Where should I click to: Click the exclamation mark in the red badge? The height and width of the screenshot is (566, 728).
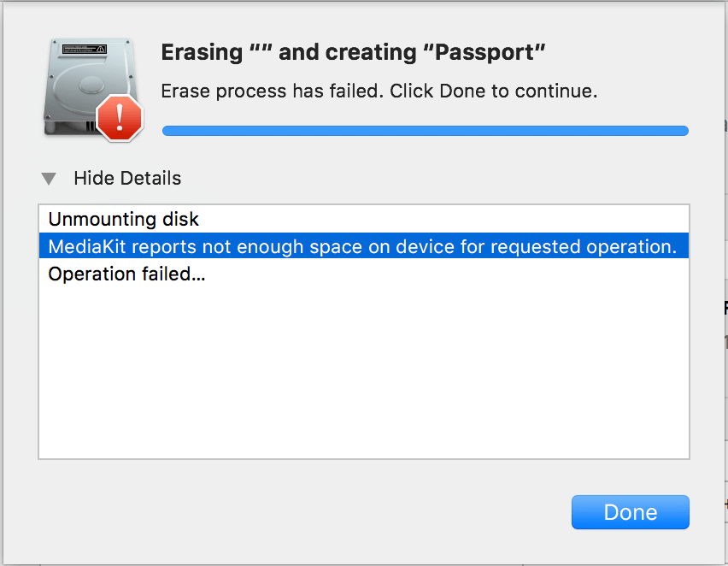(120, 116)
